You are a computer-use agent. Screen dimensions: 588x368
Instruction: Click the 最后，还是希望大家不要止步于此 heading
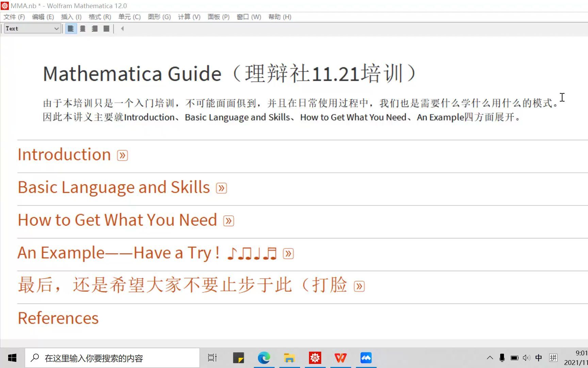[x=183, y=285]
